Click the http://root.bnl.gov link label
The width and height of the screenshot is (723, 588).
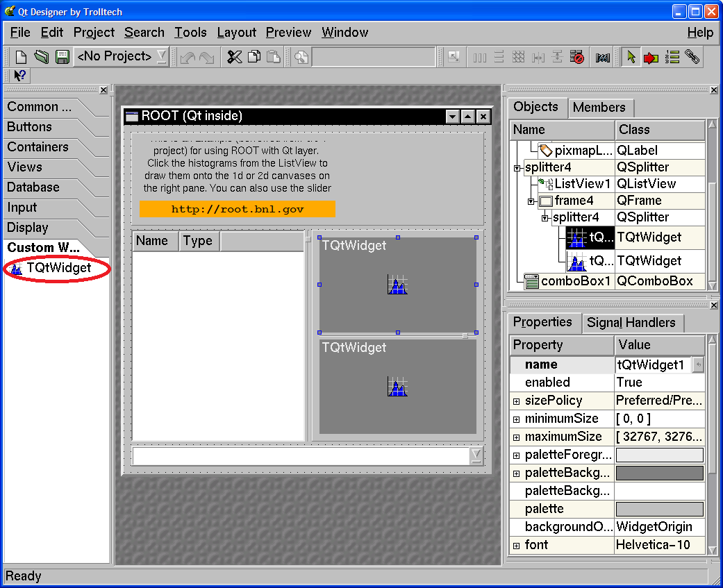click(238, 209)
